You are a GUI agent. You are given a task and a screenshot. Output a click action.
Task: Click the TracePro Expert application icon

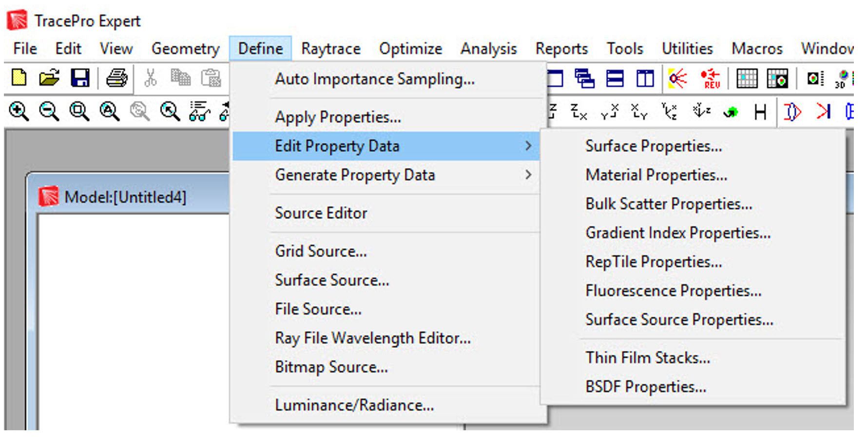(x=17, y=20)
